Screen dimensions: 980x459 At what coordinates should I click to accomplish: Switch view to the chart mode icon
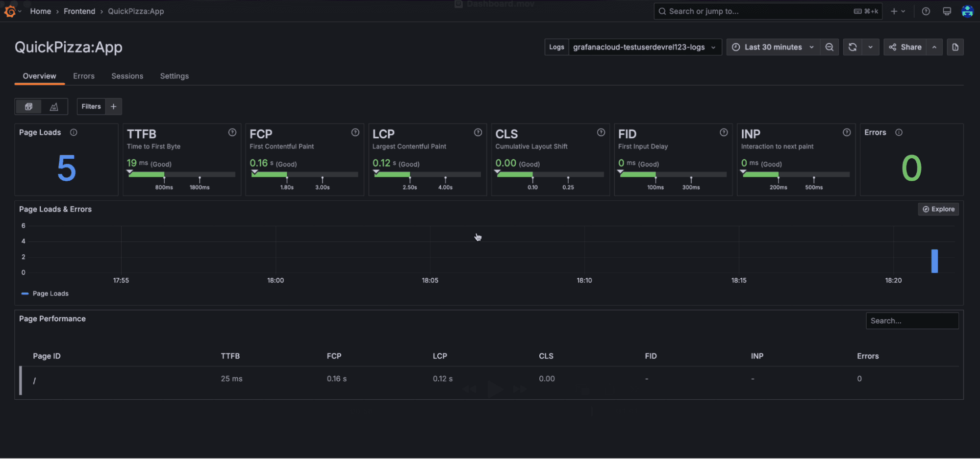click(x=54, y=106)
